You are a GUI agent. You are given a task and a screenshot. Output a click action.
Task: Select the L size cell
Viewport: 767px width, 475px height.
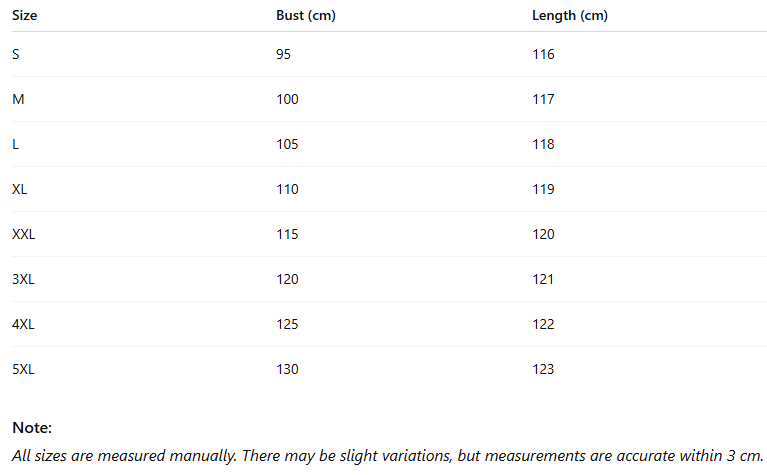(x=16, y=144)
